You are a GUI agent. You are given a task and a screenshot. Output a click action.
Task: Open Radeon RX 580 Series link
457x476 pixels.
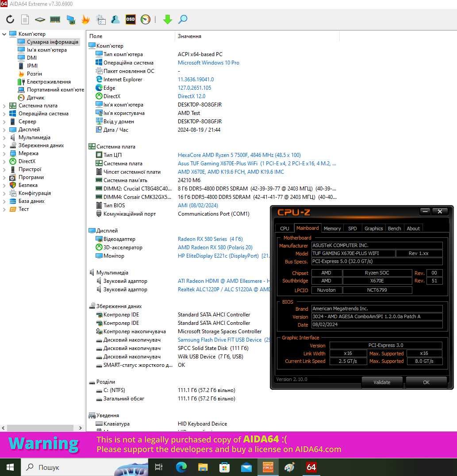click(210, 239)
